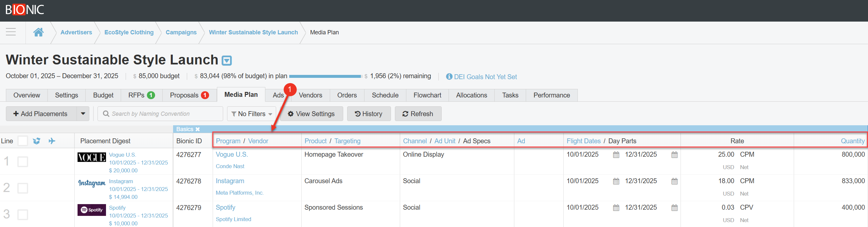Open the EcoStyle Clothing breadcrumb link
The height and width of the screenshot is (227, 868).
129,32
